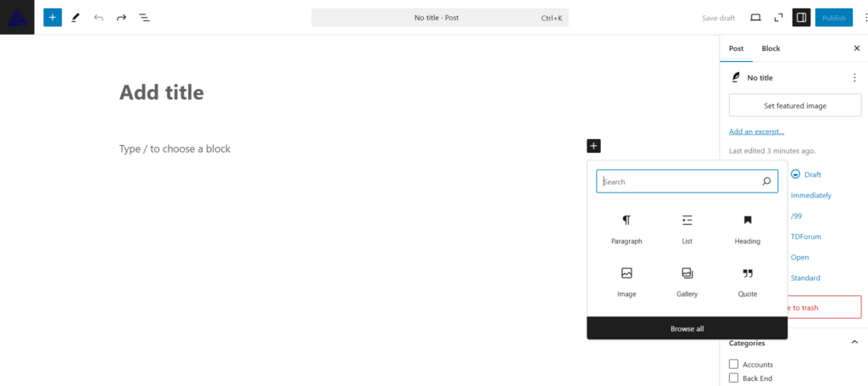
Task: Insert a Quote block
Action: pyautogui.click(x=747, y=282)
